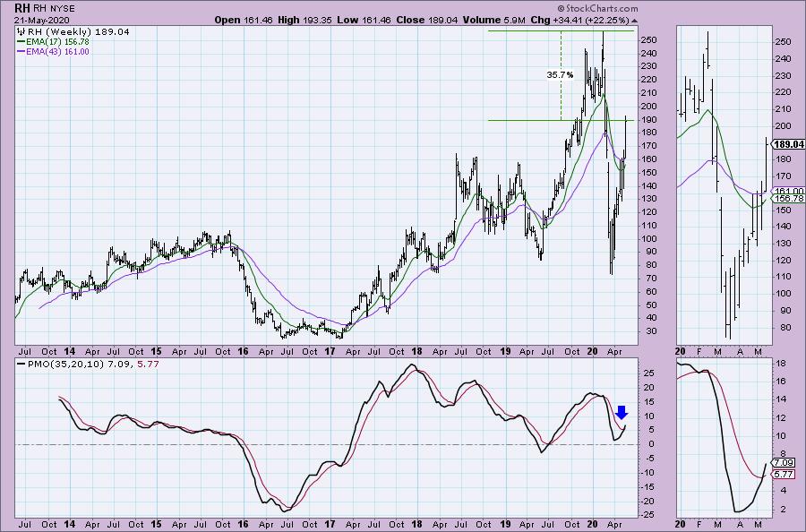Image resolution: width=806 pixels, height=532 pixels.
Task: Click the blue down arrow on PMO panel
Action: [622, 412]
